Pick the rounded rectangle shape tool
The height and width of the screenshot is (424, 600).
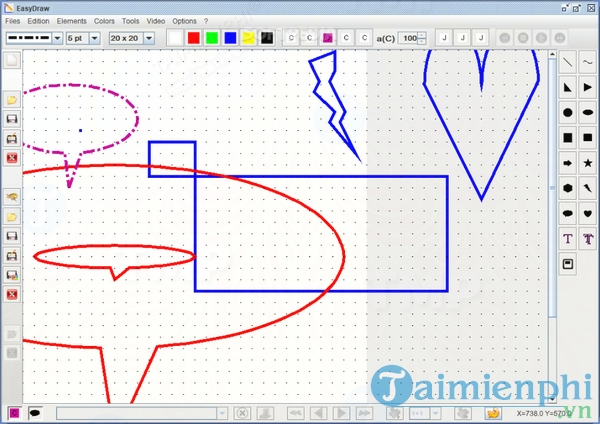tap(588, 138)
